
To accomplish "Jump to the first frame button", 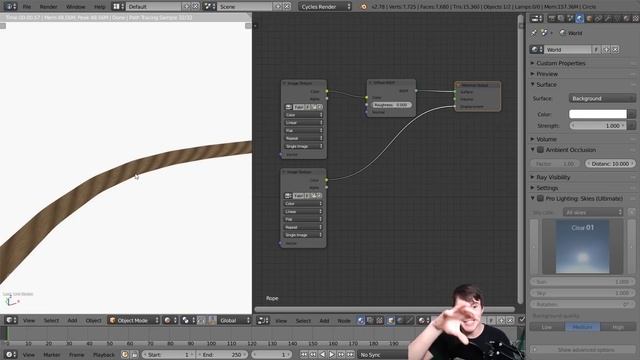I will tap(304, 355).
